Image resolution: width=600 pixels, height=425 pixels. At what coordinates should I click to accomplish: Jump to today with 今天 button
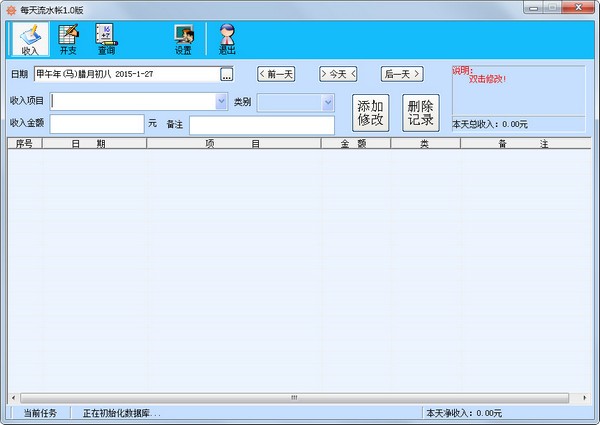click(x=338, y=74)
